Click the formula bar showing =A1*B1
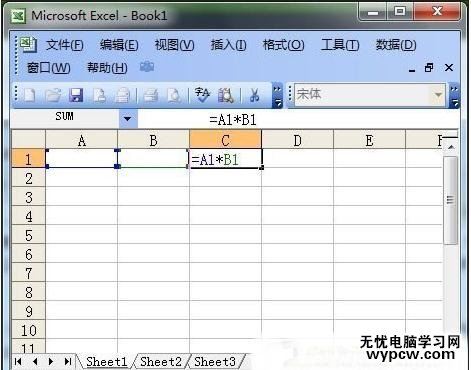The height and width of the screenshot is (370, 471). point(298,119)
